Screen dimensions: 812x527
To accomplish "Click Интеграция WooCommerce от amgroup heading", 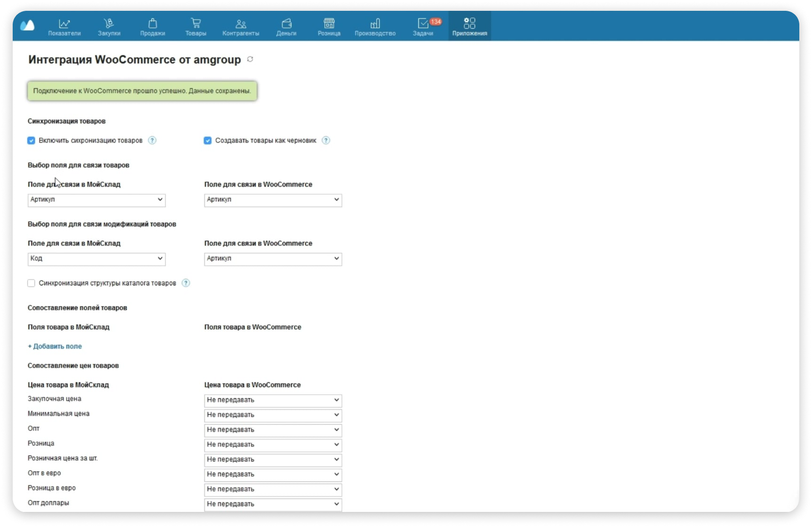I will coord(134,60).
